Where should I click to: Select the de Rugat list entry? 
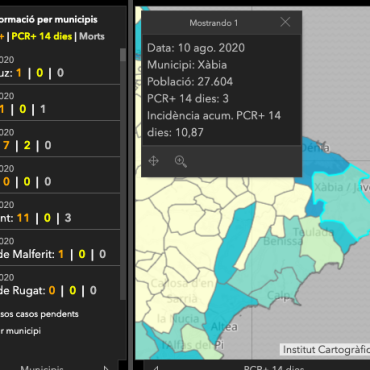click(x=59, y=284)
